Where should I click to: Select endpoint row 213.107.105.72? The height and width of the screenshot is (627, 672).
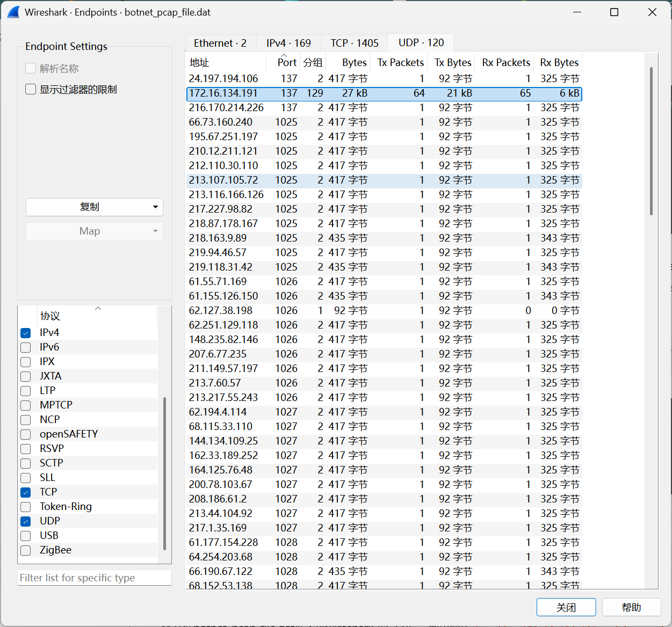click(384, 180)
